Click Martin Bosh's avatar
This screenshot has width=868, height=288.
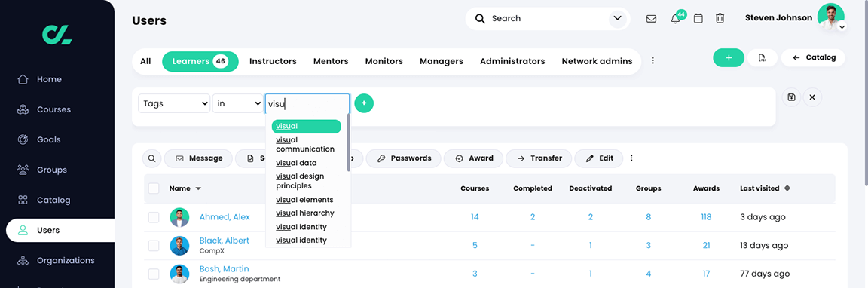pyautogui.click(x=179, y=274)
